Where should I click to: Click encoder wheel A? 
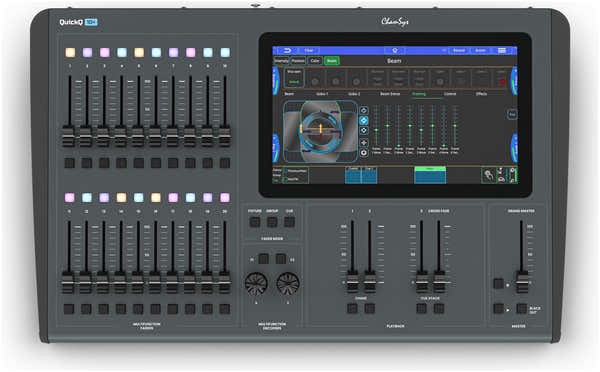tap(256, 284)
